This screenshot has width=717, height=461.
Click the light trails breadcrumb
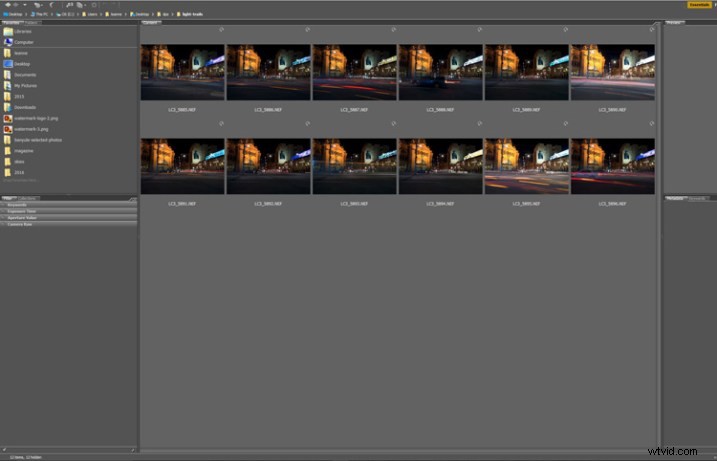[189, 14]
